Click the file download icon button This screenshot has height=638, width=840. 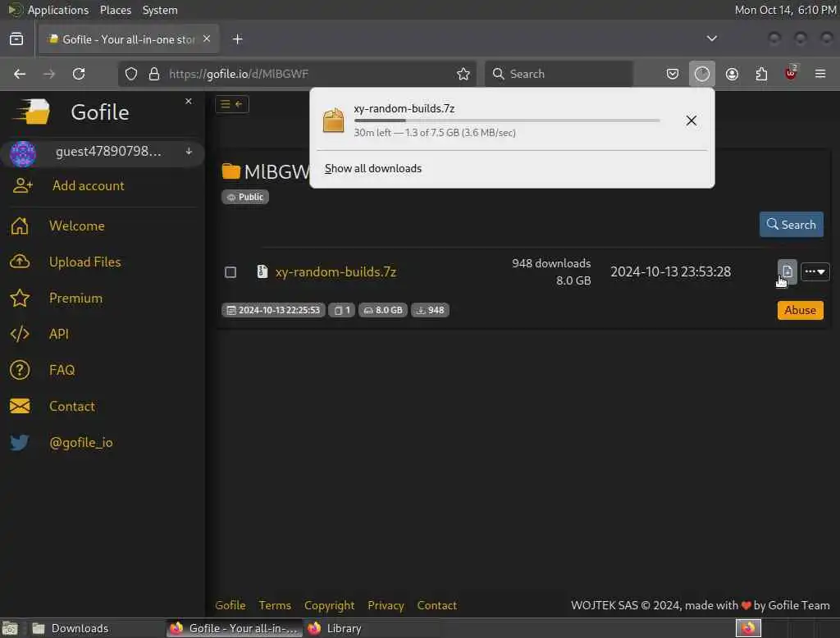787,271
